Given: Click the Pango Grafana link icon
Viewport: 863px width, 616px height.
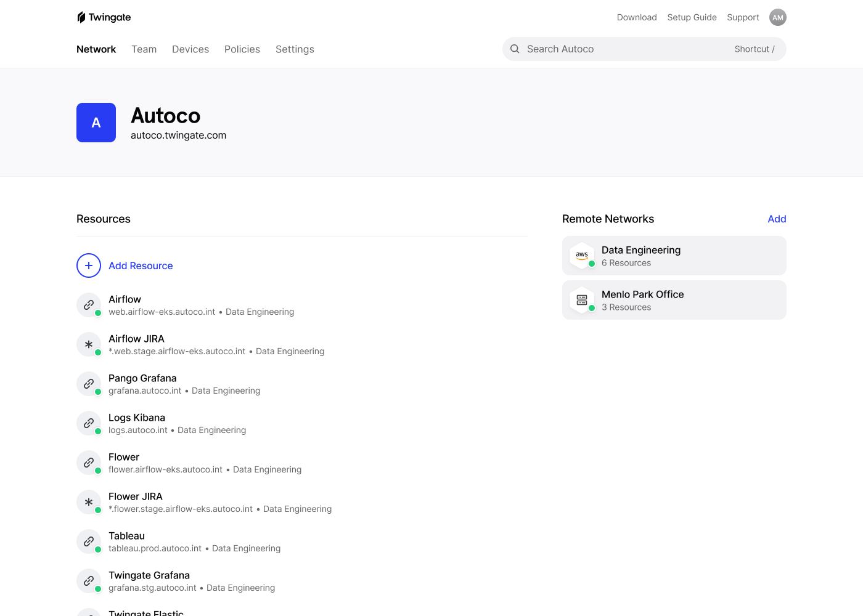Looking at the screenshot, I should (x=89, y=384).
